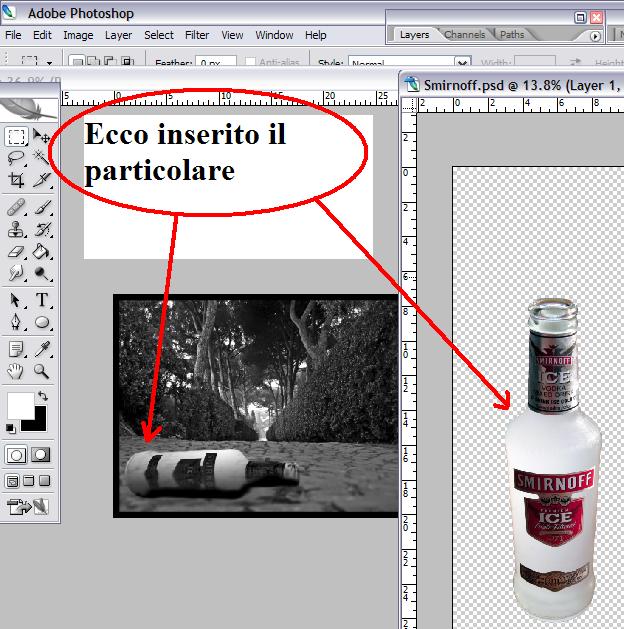Viewport: 624px width, 629px height.
Task: Select the Paint Bucket tool
Action: (x=41, y=252)
